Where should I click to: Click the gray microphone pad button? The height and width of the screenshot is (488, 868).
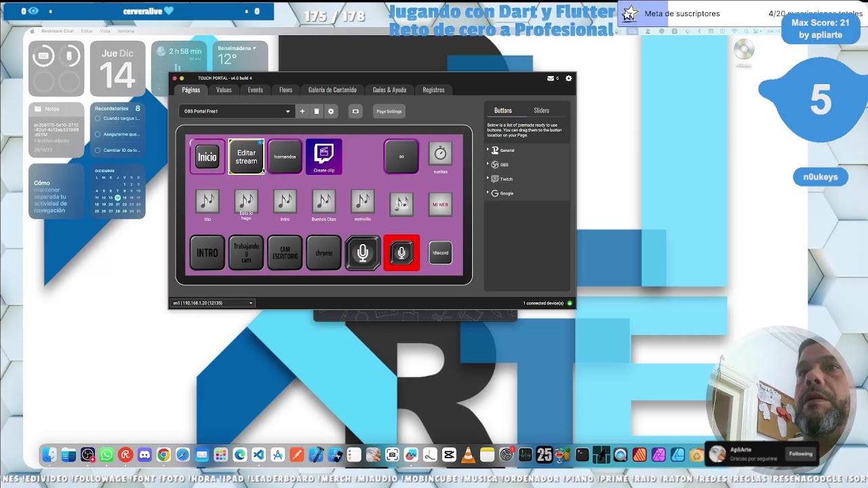[x=363, y=253]
